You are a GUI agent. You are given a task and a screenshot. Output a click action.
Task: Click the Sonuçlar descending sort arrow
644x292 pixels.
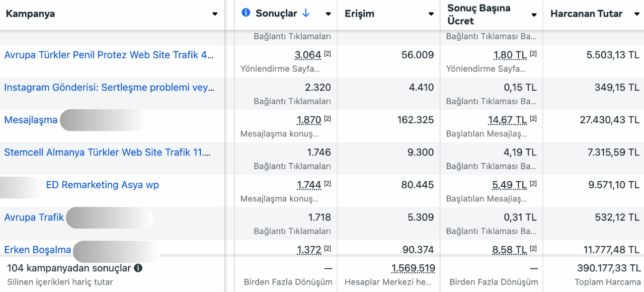coord(305,14)
